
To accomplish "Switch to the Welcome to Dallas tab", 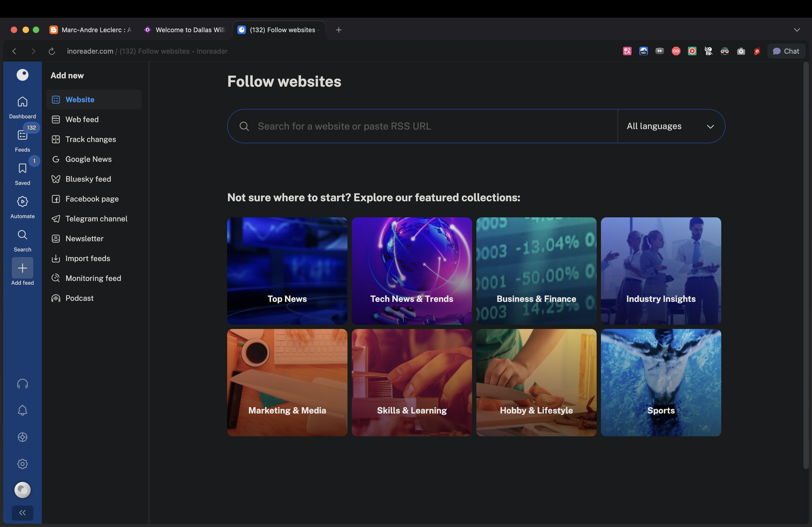I will coord(186,30).
